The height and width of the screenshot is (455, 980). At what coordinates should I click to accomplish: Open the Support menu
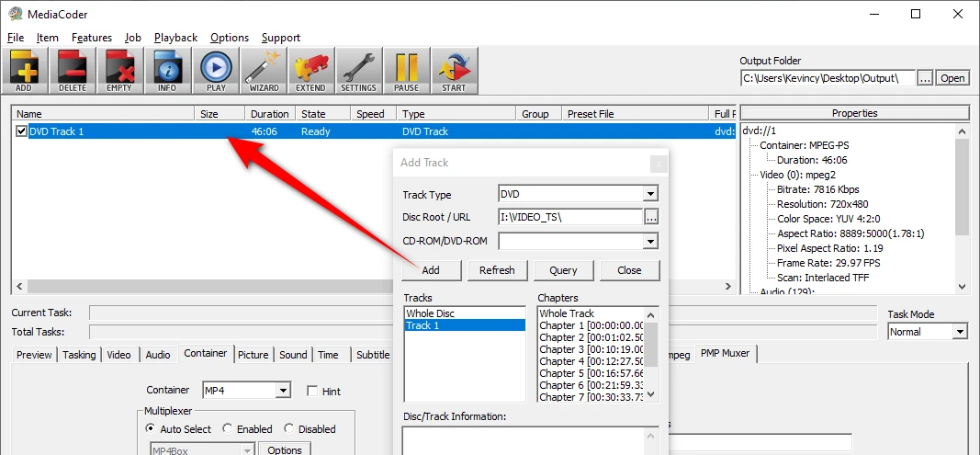point(281,38)
